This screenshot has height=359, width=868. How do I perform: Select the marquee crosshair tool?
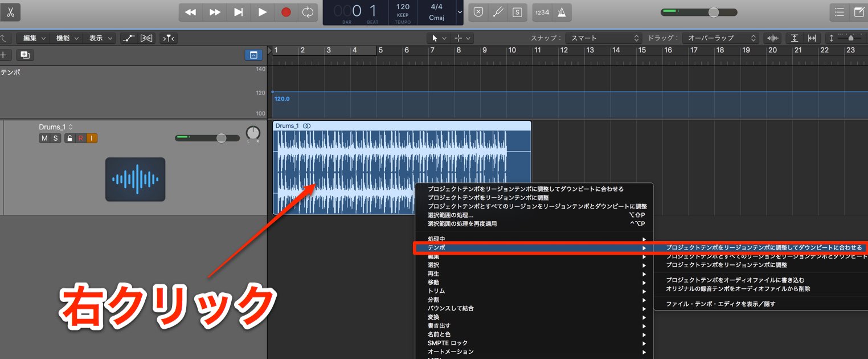click(458, 38)
